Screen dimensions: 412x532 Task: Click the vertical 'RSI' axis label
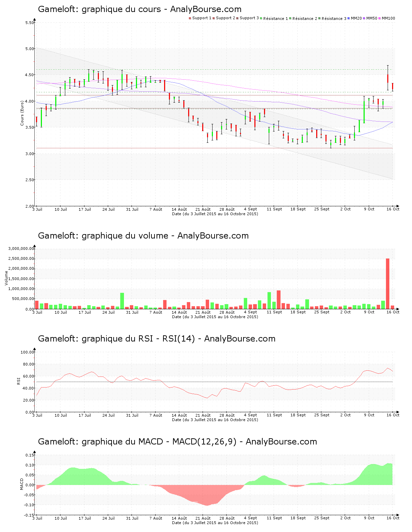tap(19, 381)
